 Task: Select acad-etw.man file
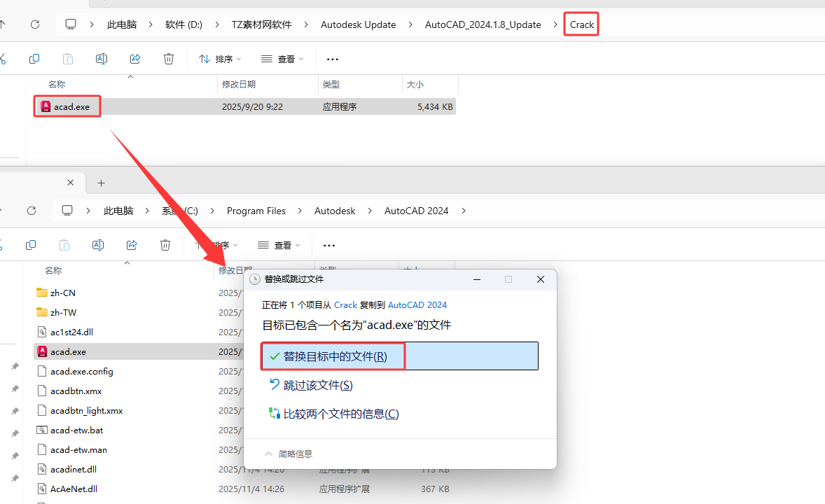[x=72, y=450]
